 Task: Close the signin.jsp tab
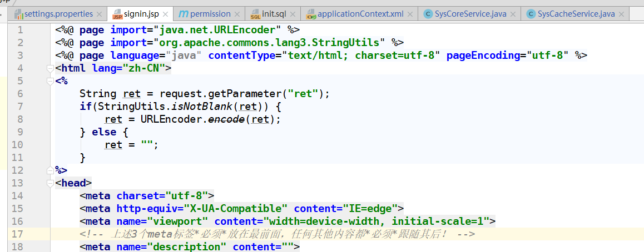(x=166, y=14)
